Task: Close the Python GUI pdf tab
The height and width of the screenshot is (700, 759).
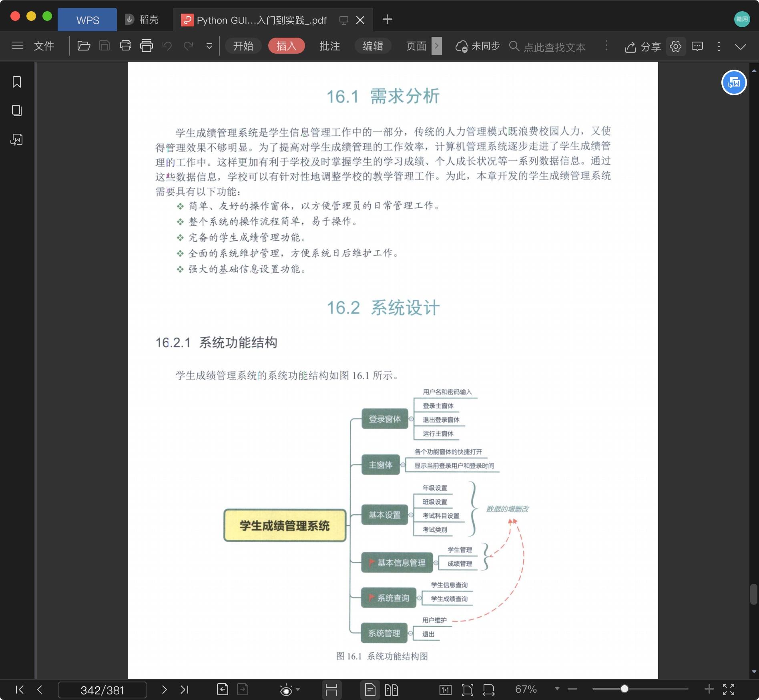Action: coord(360,20)
